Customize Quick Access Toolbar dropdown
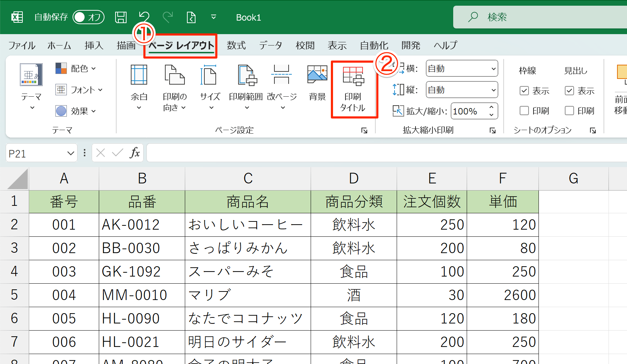The width and height of the screenshot is (627, 364). pos(214,17)
